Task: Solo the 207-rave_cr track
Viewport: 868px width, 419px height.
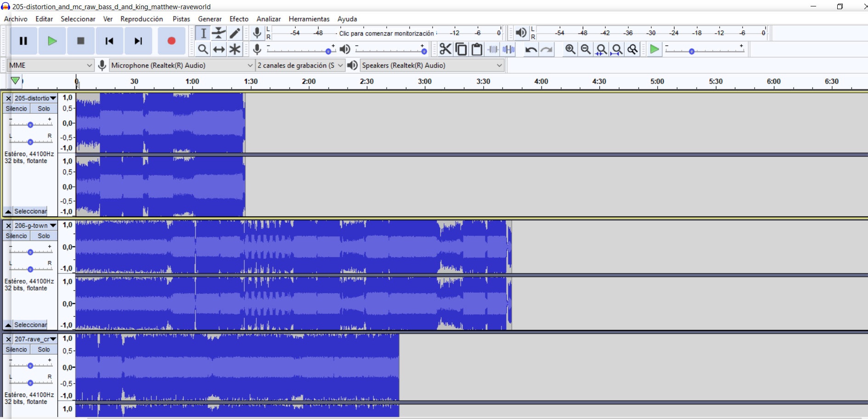Action: tap(44, 350)
